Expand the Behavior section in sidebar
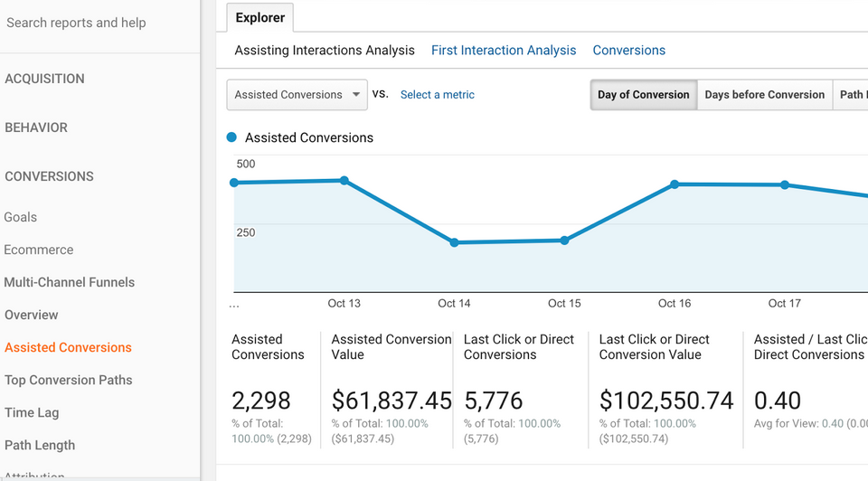Image resolution: width=868 pixels, height=481 pixels. [36, 127]
